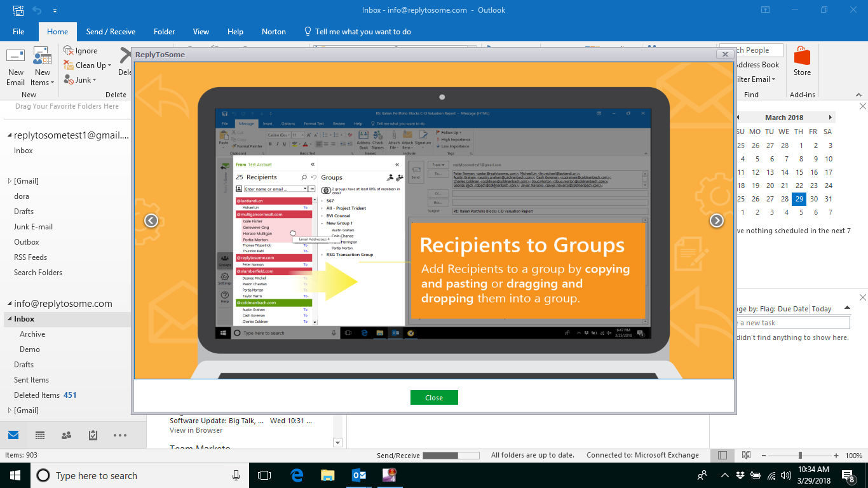Open the Junk dropdown in ribbon
Image resolution: width=868 pixels, height=488 pixels.
tap(80, 80)
